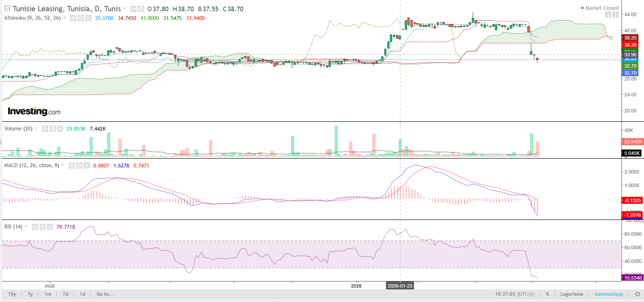Hide the Ichimoku indicator using eye icon

73,18
